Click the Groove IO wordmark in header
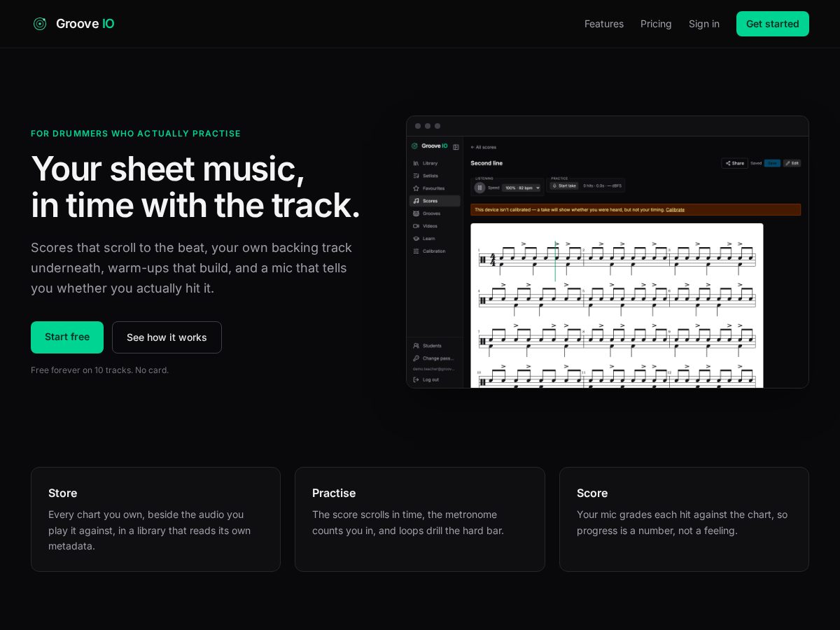840x630 pixels. coord(85,24)
